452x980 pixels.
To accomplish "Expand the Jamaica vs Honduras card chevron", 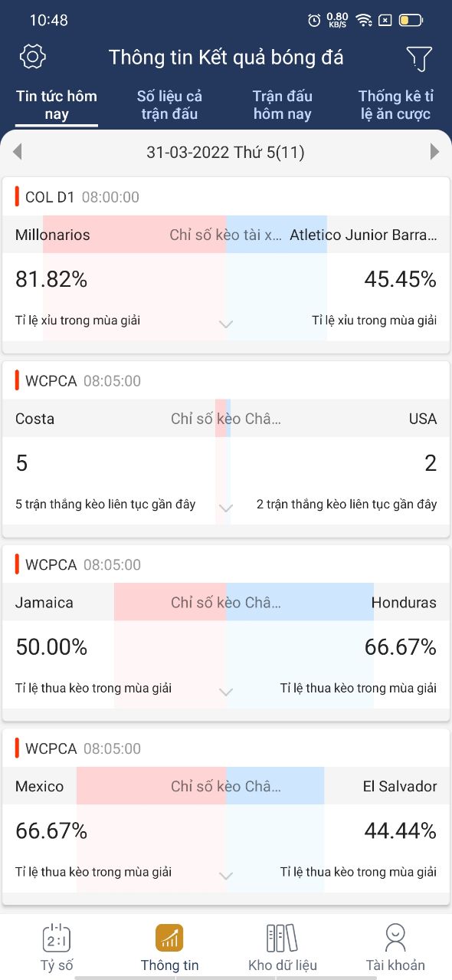I will point(226,692).
